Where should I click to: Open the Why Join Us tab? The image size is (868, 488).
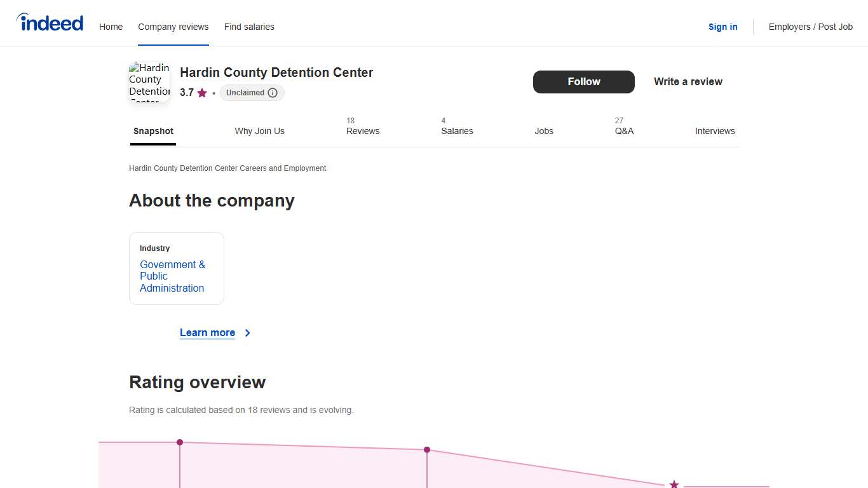(x=259, y=131)
